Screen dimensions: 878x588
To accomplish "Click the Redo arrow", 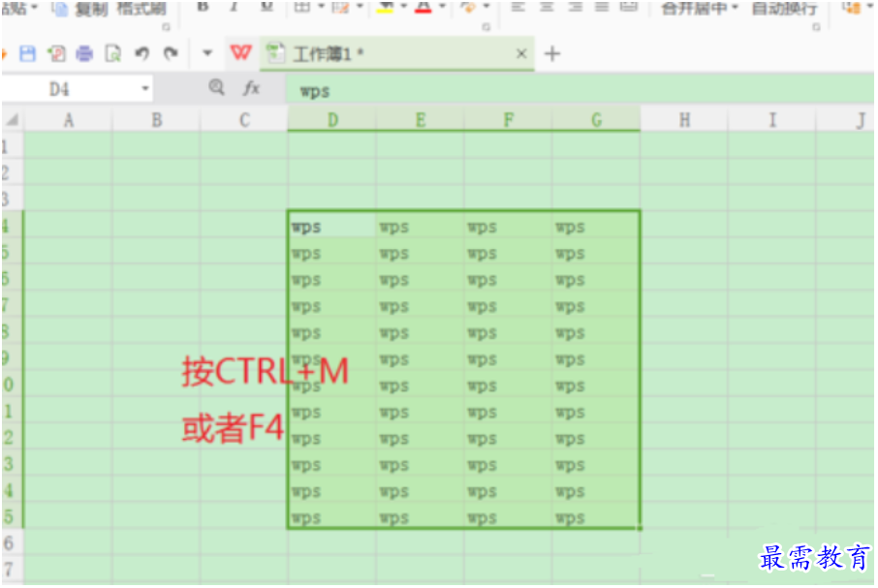I will tap(171, 53).
